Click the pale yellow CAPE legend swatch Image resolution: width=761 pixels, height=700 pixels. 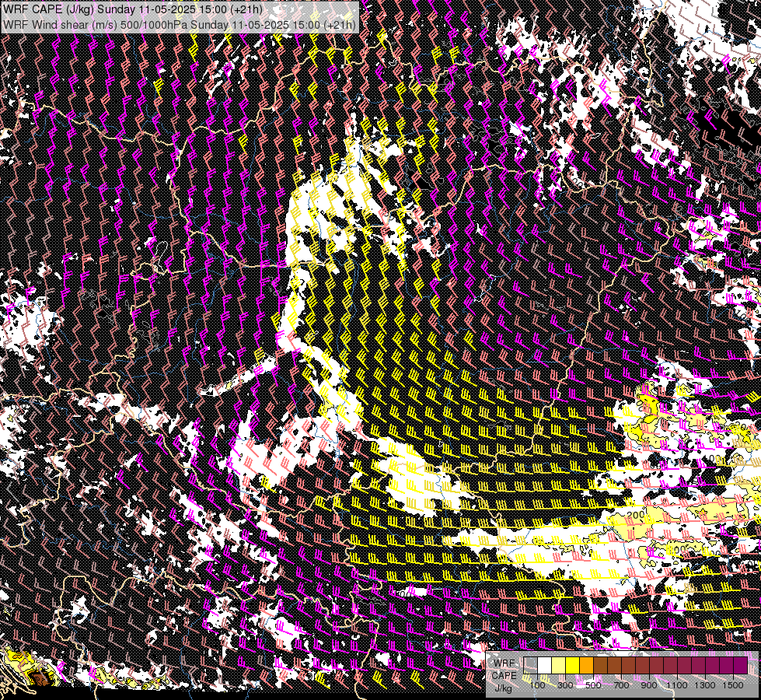[559, 666]
